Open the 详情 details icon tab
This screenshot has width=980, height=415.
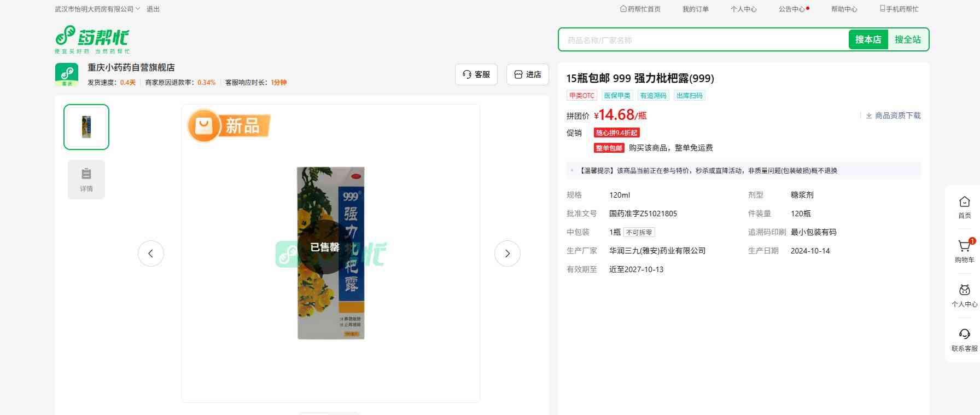coord(86,180)
